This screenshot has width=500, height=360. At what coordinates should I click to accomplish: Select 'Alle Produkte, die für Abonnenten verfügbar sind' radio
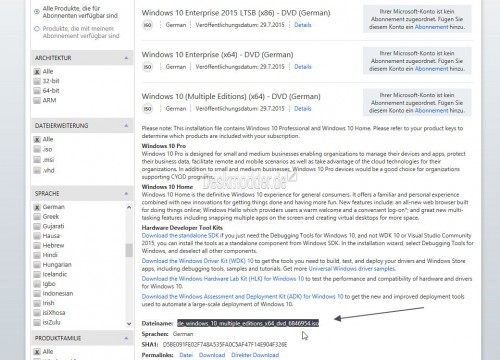37,12
